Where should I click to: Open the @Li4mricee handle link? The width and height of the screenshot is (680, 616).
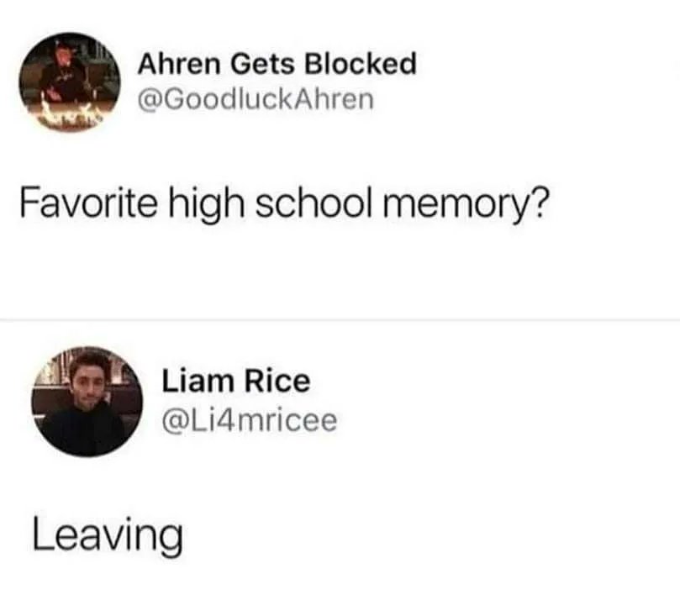pyautogui.click(x=250, y=420)
